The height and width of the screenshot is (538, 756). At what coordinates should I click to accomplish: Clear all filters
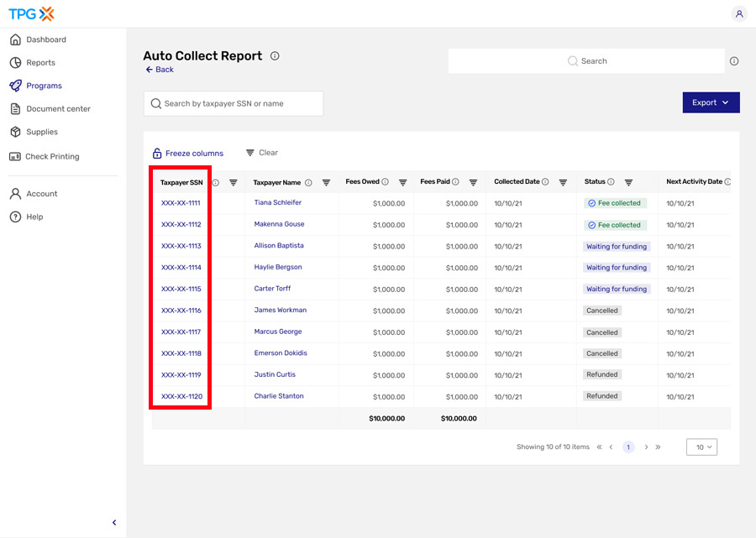tap(262, 153)
